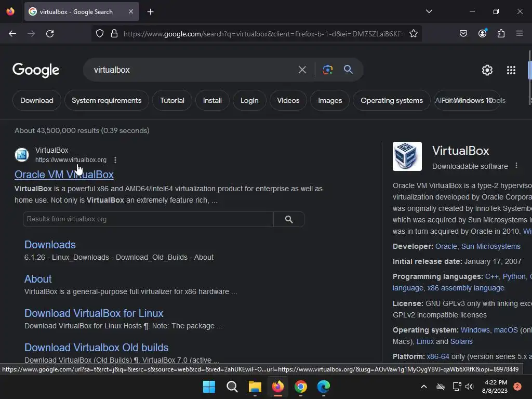
Task: Open the x86-64 platform link
Action: [437, 356]
